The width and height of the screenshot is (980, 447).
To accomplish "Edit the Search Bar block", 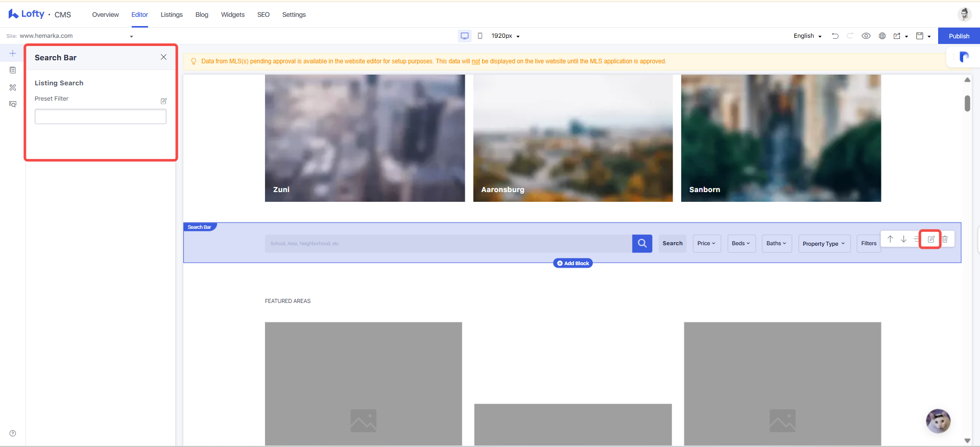I will coord(931,239).
